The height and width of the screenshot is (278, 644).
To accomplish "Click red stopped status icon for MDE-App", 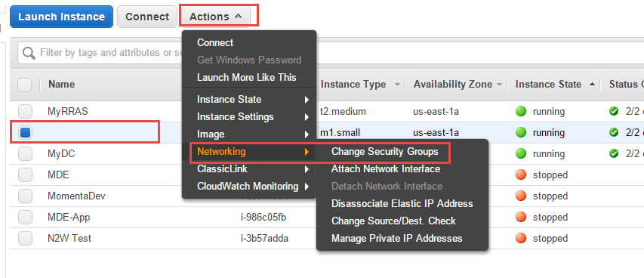I will [521, 217].
